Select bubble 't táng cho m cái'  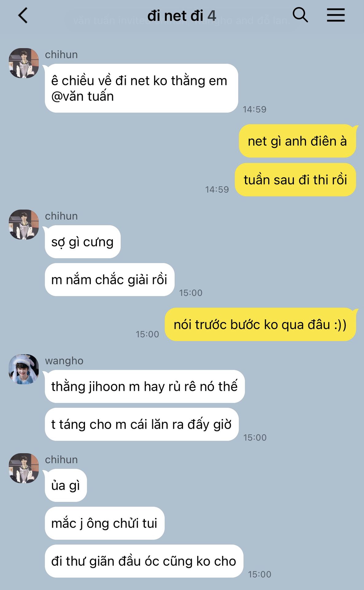(141, 424)
